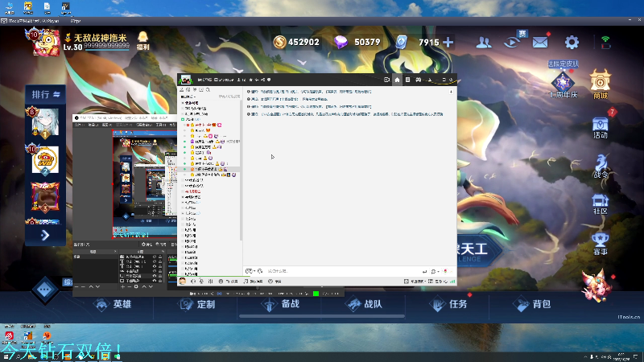Image resolution: width=644 pixels, height=362 pixels.
Task: Open the 商城 shop icon
Action: click(x=601, y=84)
